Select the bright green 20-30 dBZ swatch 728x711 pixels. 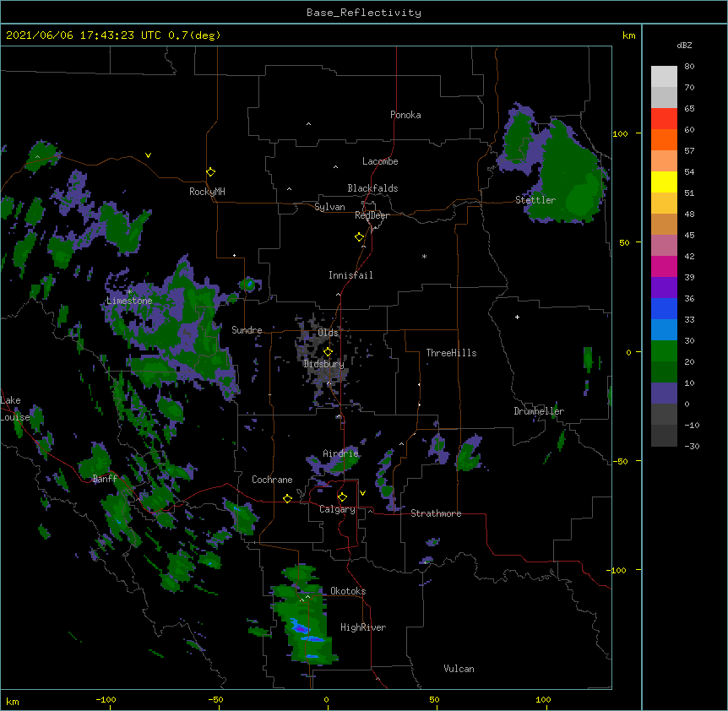click(x=664, y=351)
